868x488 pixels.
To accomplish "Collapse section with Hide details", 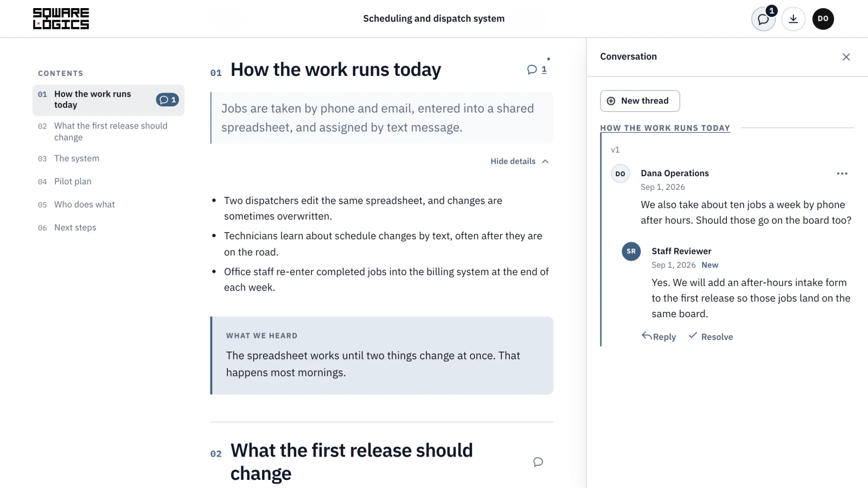I will [x=520, y=161].
